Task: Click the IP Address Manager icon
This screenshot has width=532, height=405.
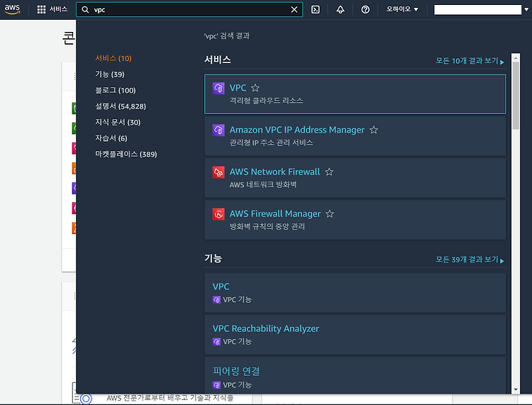Action: pos(218,131)
